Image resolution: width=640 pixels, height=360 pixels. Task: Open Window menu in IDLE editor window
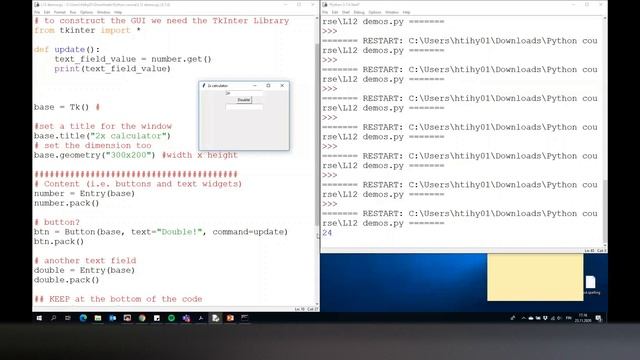point(103,12)
